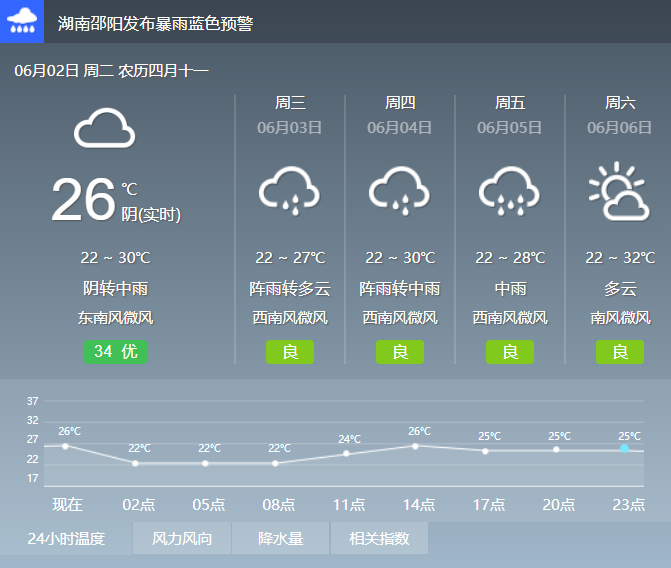671x568 pixels.
Task: Click the 南风微风 wind text for 周六
Action: pos(620,318)
